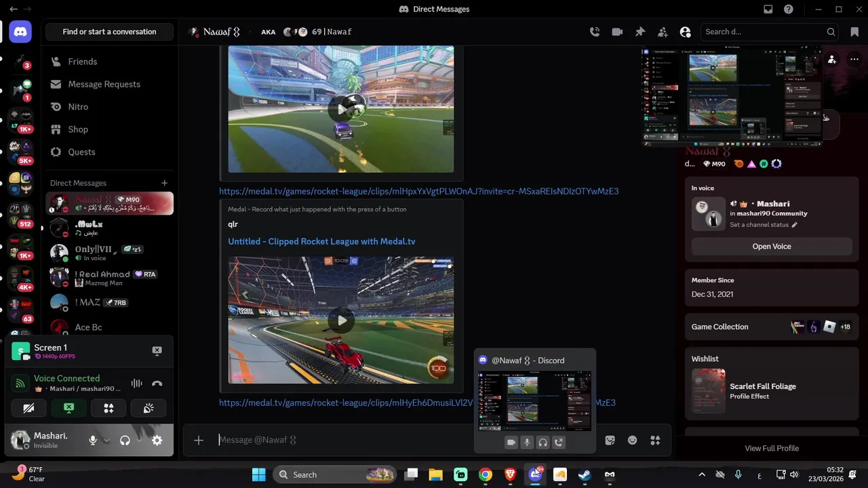The image size is (868, 488).
Task: Open apps launcher in message bar
Action: click(x=655, y=441)
